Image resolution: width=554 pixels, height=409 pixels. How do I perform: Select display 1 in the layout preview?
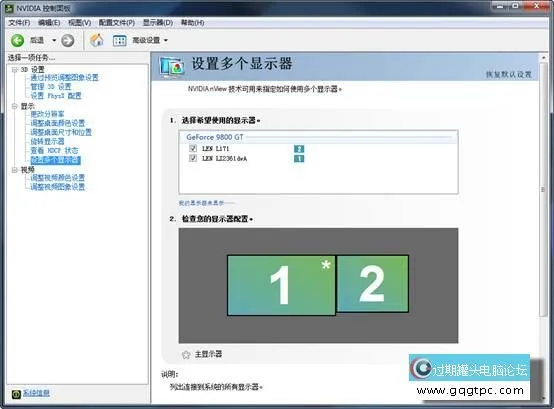(x=281, y=285)
